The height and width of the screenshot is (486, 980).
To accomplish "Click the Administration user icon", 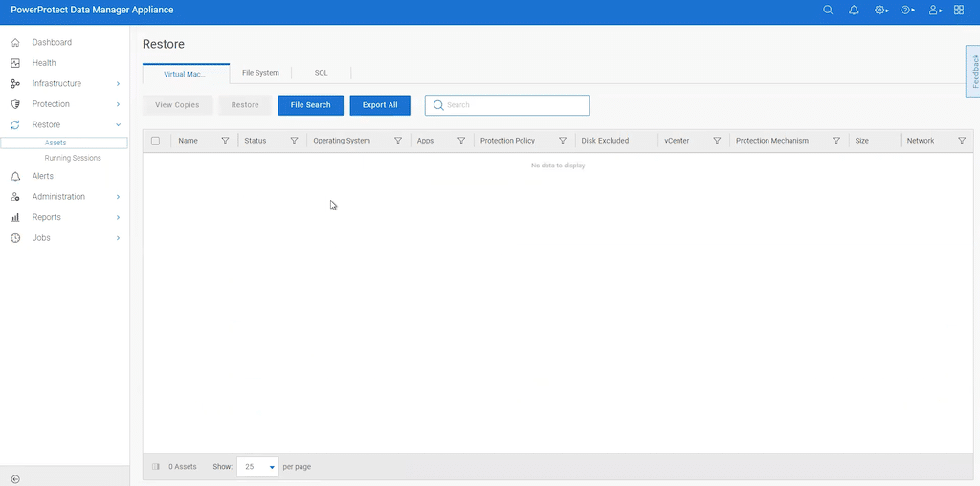I will [x=15, y=197].
